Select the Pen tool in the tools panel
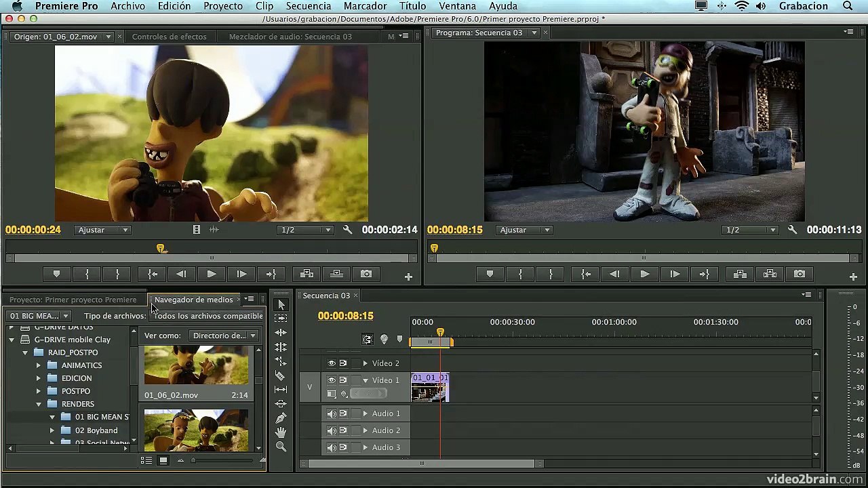This screenshot has width=868, height=488. 281,418
